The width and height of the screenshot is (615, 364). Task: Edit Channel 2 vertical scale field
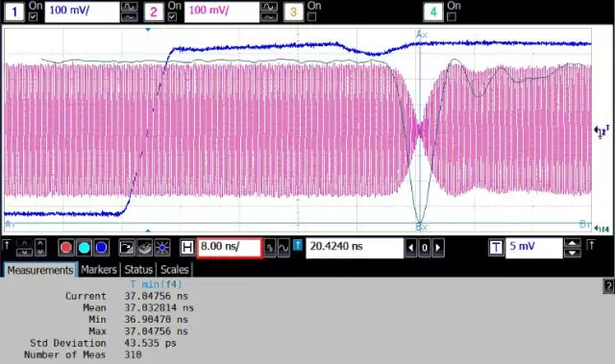click(222, 12)
